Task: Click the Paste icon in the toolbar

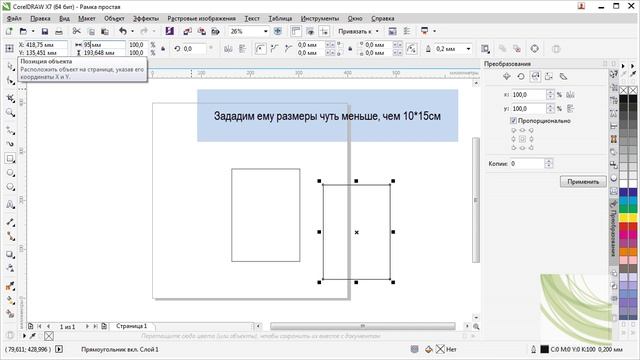Action: [x=105, y=31]
